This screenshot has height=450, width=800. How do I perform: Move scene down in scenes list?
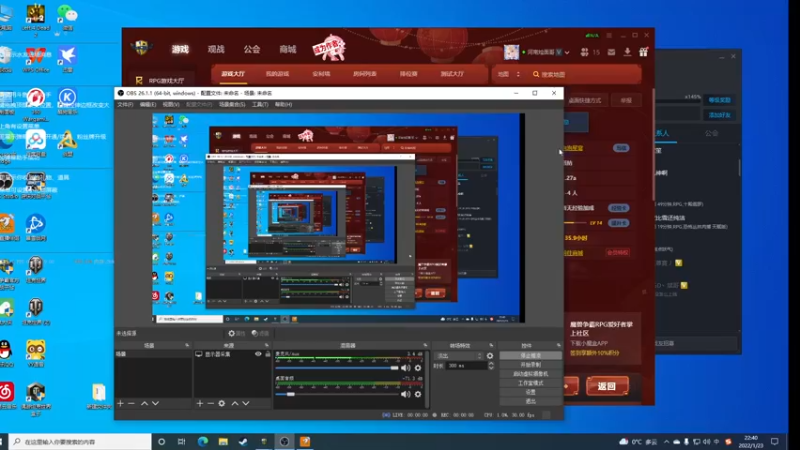[x=155, y=403]
